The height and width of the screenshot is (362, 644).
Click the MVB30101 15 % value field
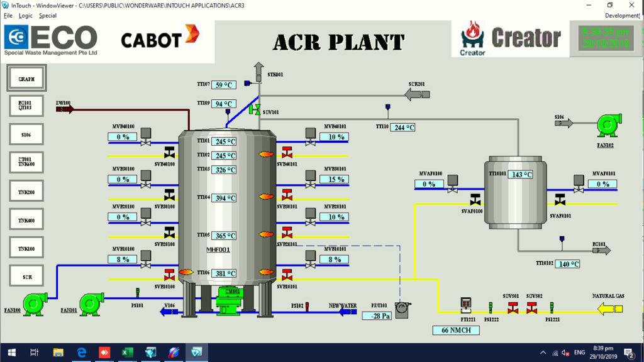coord(333,179)
